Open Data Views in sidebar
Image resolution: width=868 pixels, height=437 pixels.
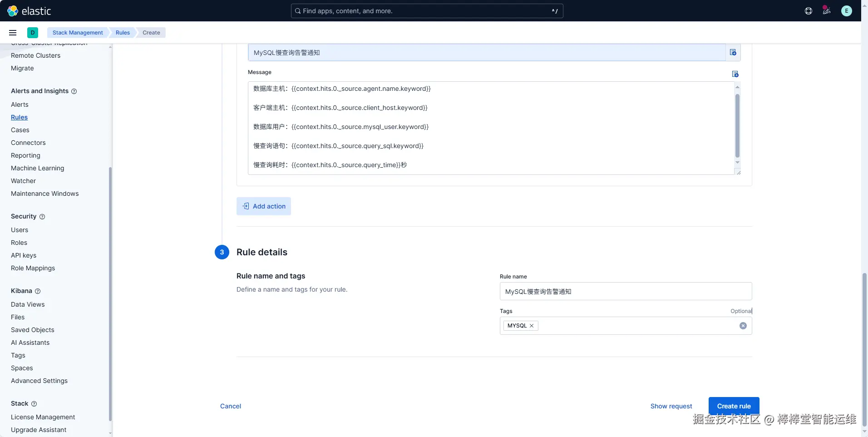[x=28, y=304]
